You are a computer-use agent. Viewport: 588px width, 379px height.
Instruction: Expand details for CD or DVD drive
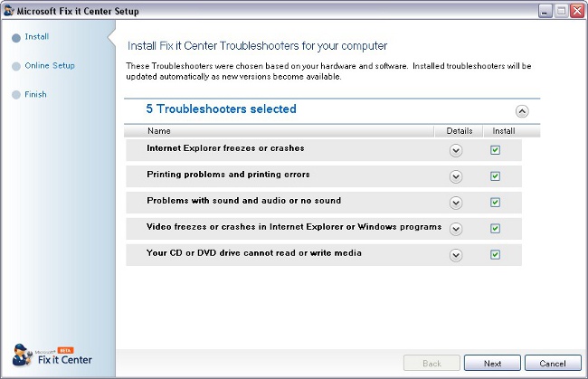(x=456, y=255)
